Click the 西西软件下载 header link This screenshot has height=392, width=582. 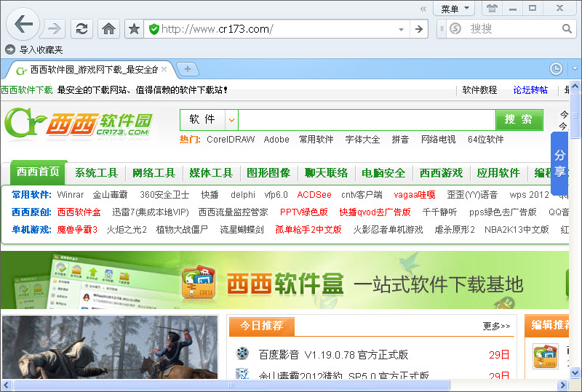[x=26, y=90]
